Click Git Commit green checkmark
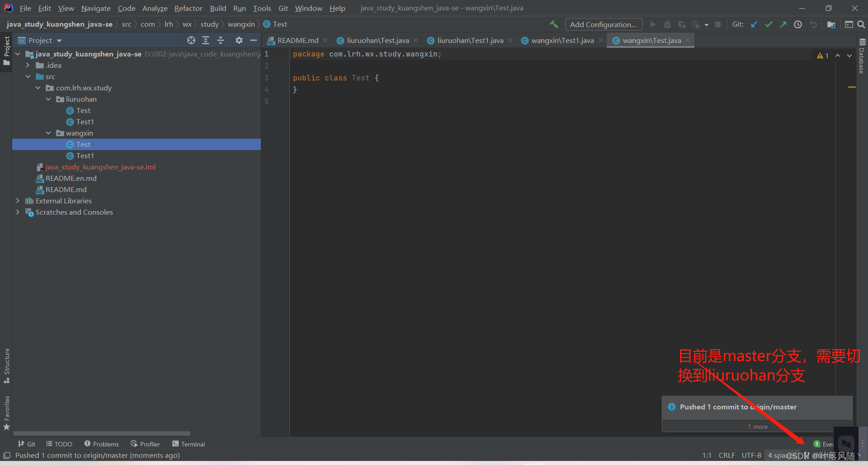Image resolution: width=868 pixels, height=465 pixels. (x=769, y=24)
